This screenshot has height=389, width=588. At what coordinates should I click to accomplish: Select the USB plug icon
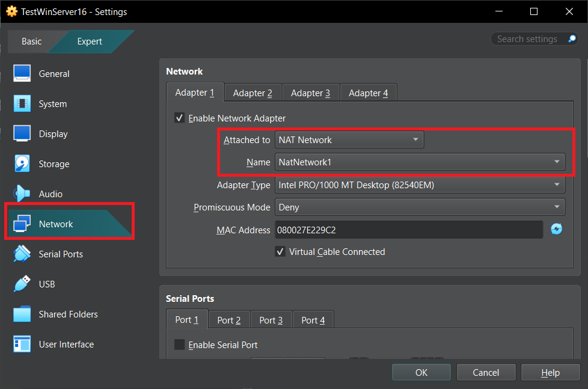click(22, 284)
